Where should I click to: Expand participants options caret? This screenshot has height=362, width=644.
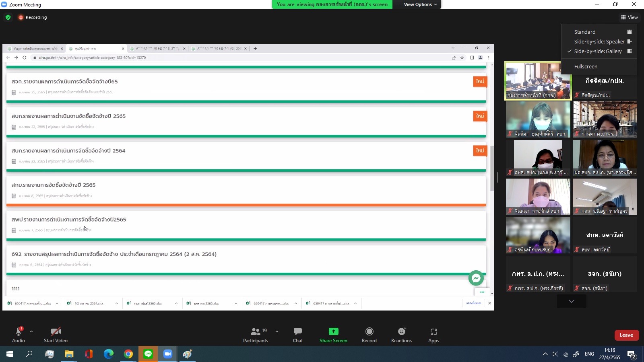point(277,331)
